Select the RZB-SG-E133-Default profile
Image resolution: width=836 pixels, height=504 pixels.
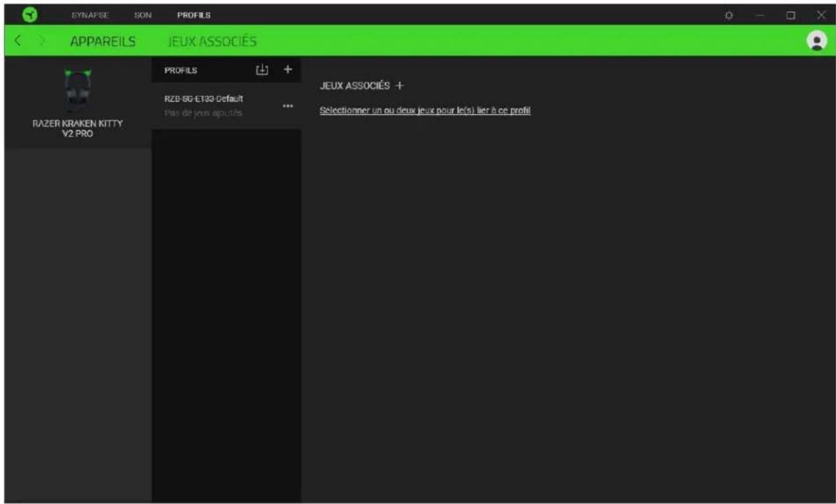click(226, 106)
